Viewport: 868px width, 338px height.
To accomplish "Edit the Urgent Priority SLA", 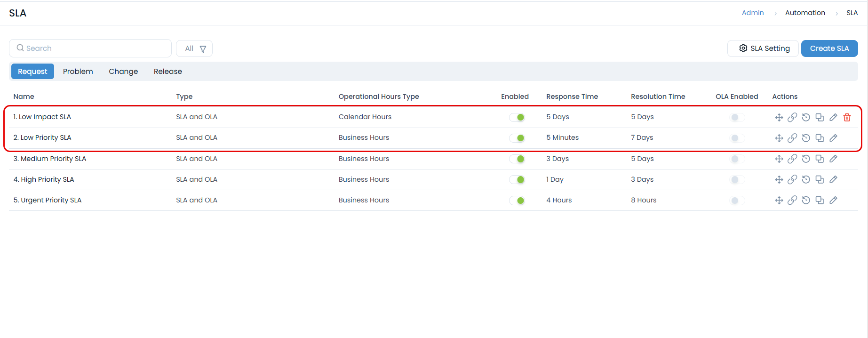I will 833,200.
